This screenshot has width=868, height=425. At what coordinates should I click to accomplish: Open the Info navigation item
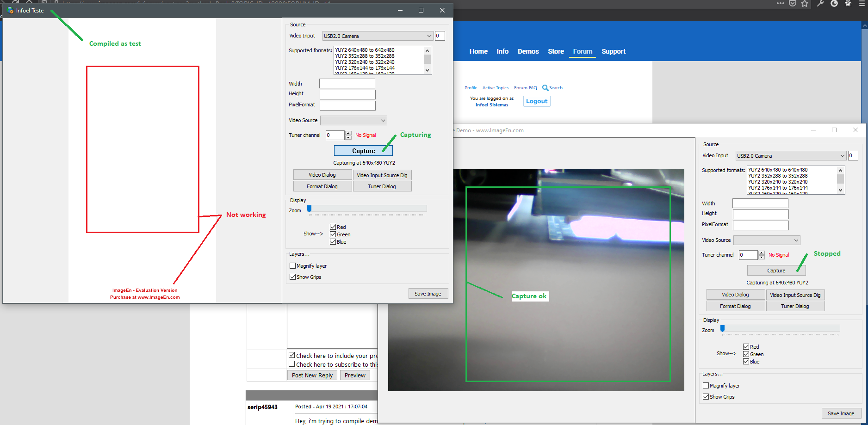pos(502,51)
